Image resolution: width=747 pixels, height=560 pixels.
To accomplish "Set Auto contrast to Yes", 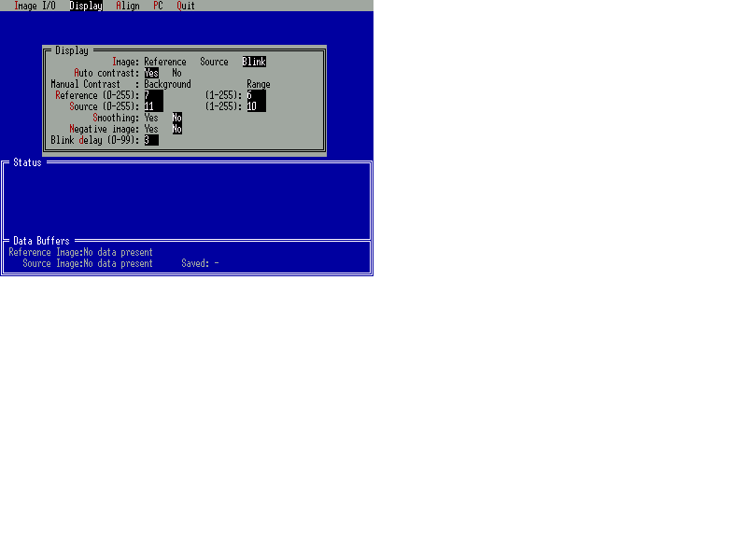I will click(151, 73).
